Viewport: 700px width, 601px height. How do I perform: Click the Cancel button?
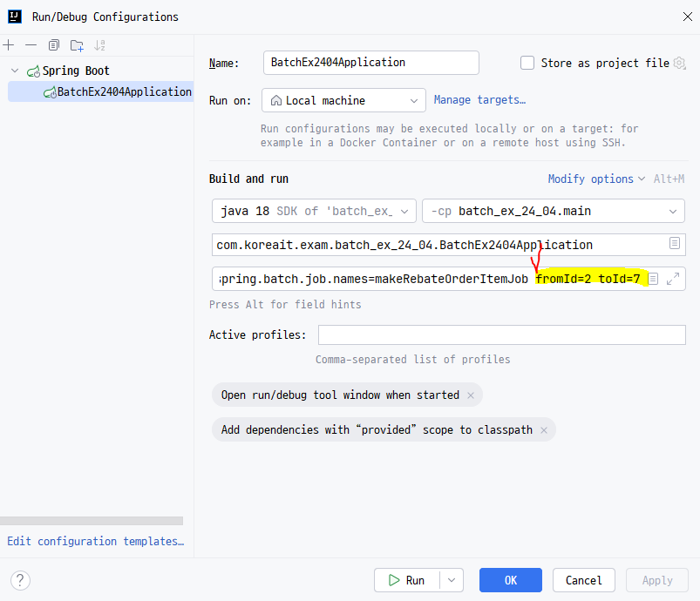583,580
